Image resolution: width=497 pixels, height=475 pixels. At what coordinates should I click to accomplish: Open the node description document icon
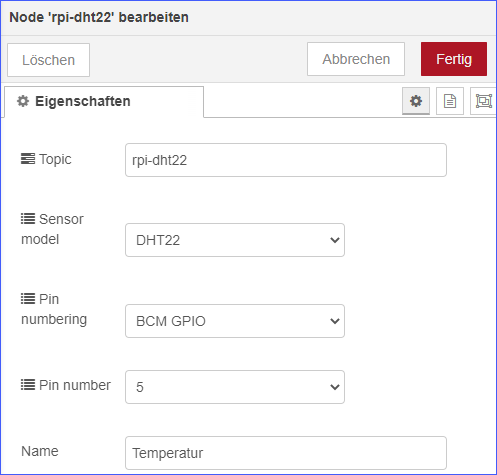click(450, 101)
